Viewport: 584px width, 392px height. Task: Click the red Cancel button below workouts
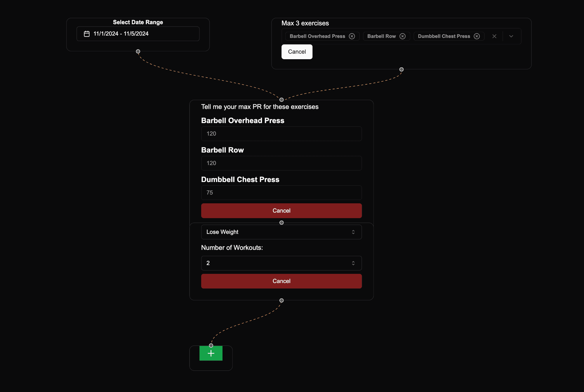[281, 281]
